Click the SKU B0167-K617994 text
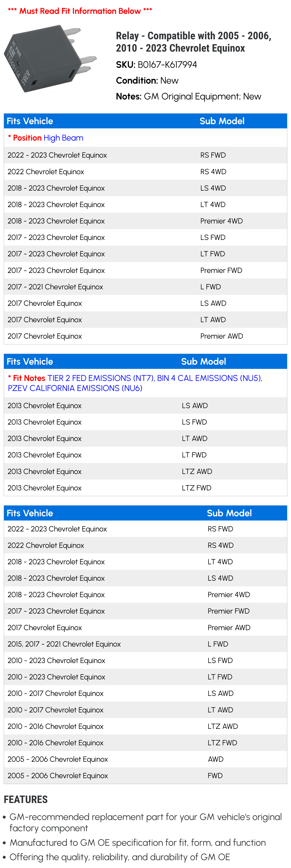The width and height of the screenshot is (291, 868). (156, 65)
